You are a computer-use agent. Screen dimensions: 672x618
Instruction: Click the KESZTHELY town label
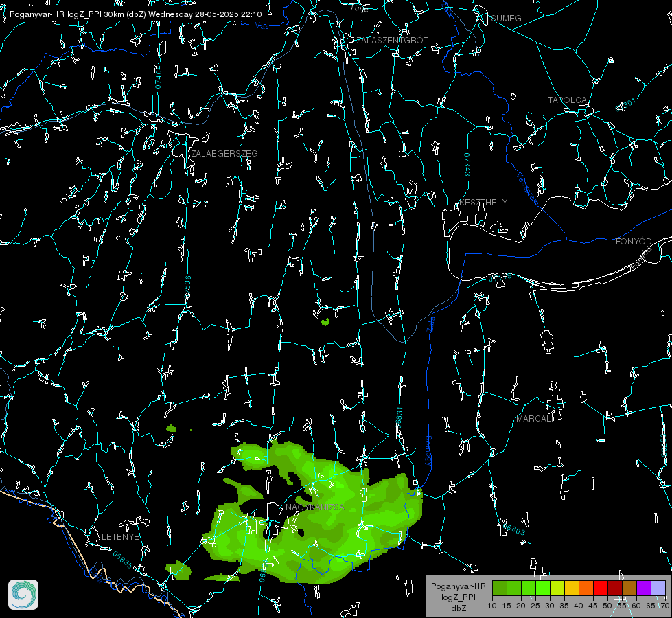(x=483, y=202)
